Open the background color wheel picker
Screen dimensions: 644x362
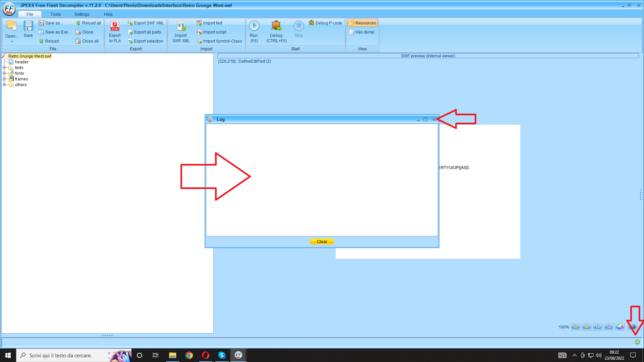620,327
